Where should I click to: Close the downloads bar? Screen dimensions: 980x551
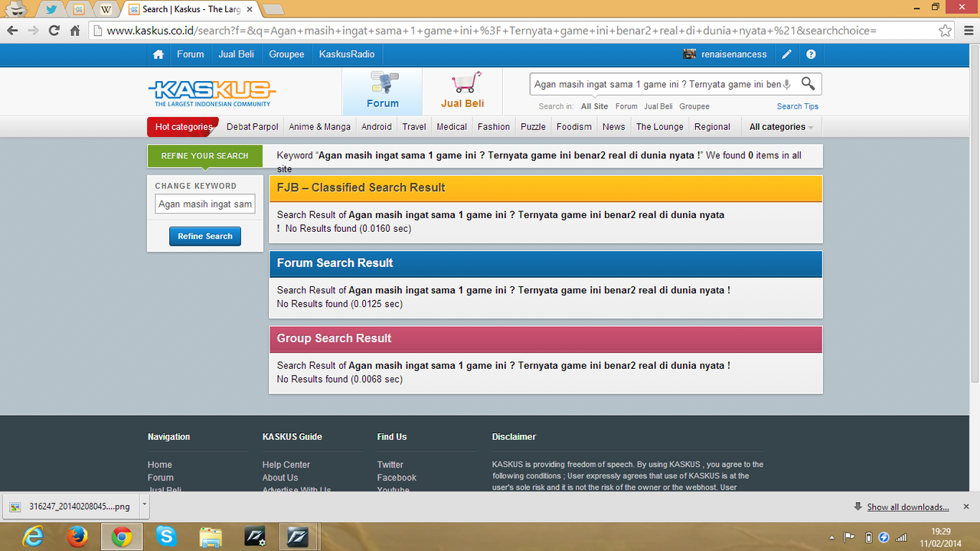pos(965,507)
